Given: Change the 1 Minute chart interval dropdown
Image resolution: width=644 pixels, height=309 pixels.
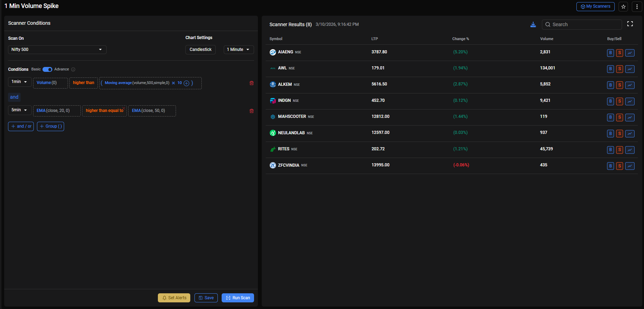Looking at the screenshot, I should point(238,50).
